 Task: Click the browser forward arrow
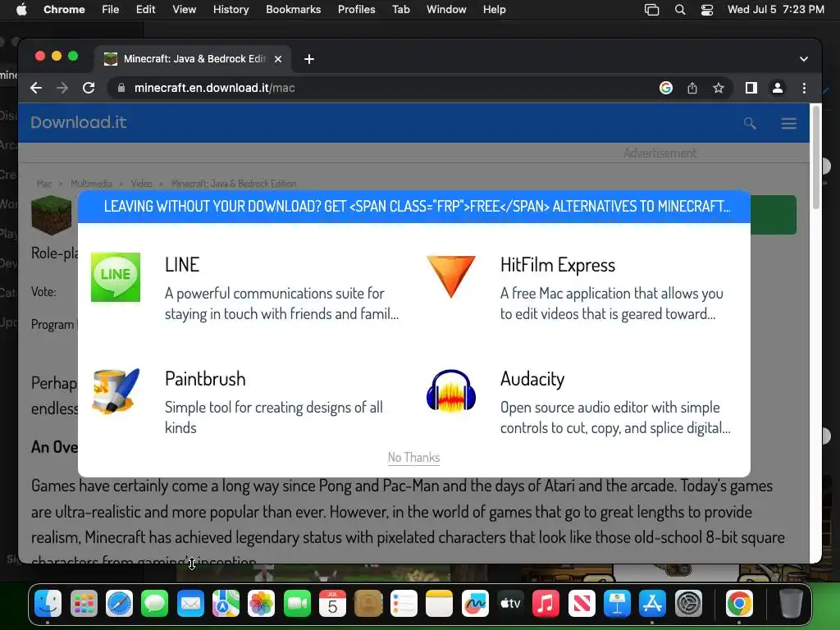point(62,88)
